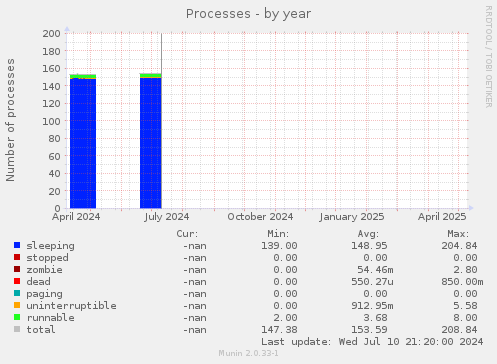Click the 'Last update' timestamp line
This screenshot has height=364, width=497.
coord(372,342)
